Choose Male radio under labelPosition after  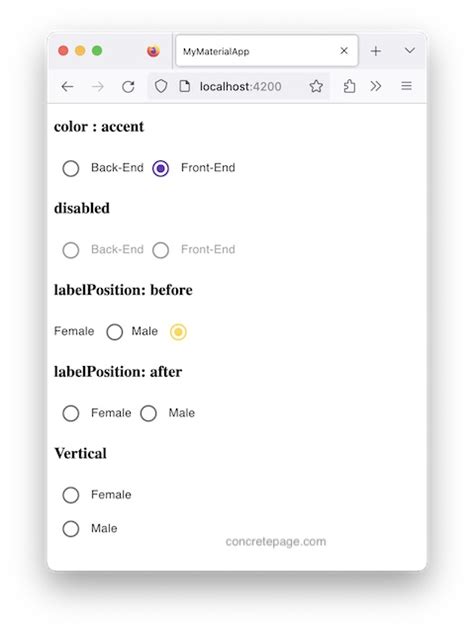coord(149,413)
